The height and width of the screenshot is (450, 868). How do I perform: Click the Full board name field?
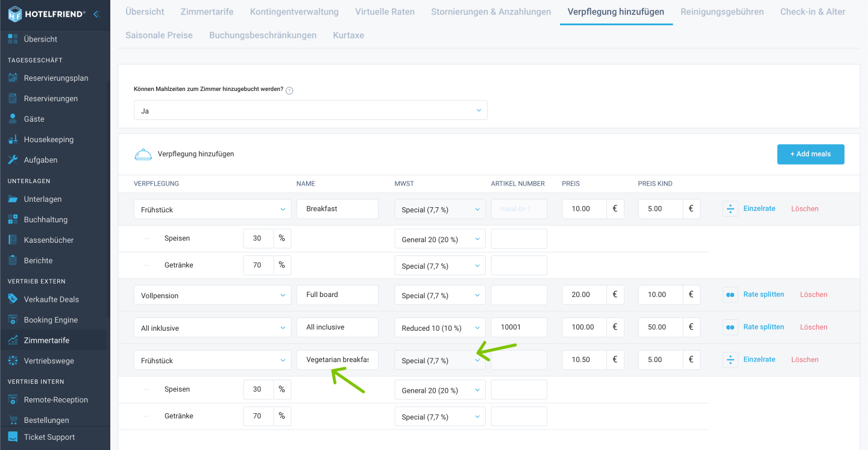(338, 295)
